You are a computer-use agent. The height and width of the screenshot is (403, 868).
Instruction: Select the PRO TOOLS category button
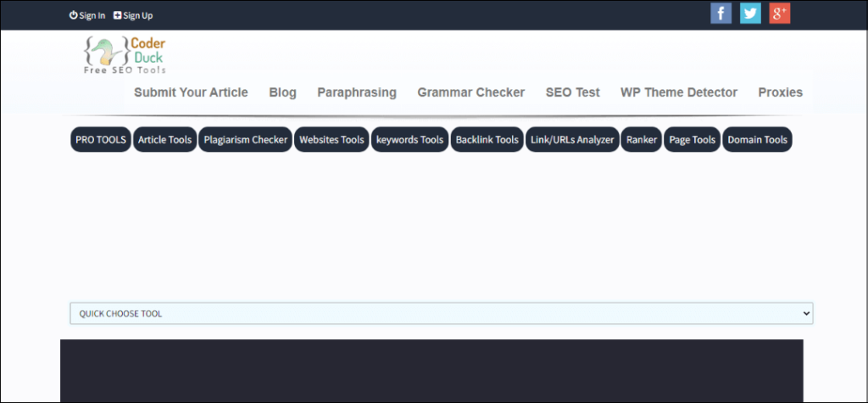coord(101,140)
